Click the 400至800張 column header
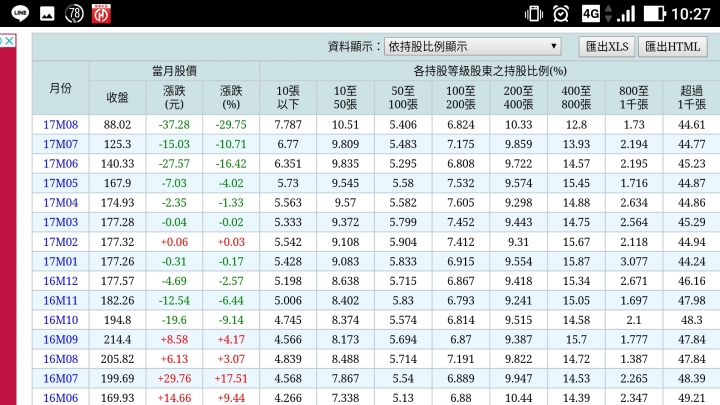The width and height of the screenshot is (720, 405). (x=576, y=97)
